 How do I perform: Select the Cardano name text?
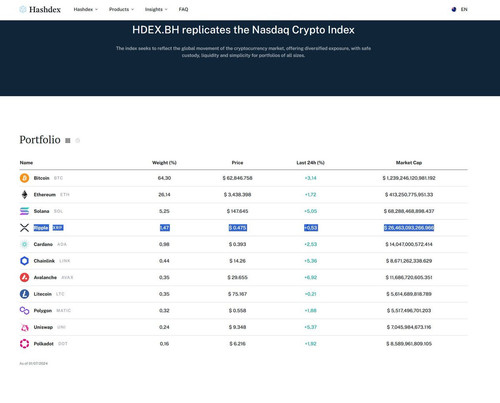coord(43,244)
